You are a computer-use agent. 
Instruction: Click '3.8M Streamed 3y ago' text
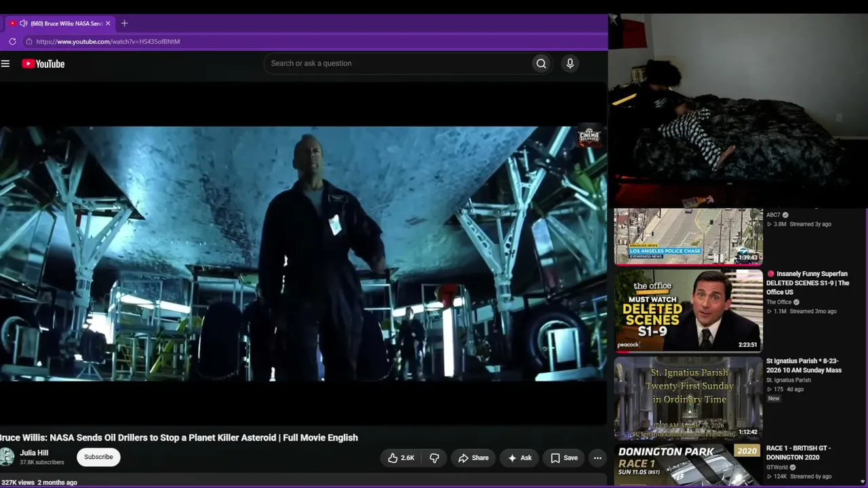pos(799,224)
